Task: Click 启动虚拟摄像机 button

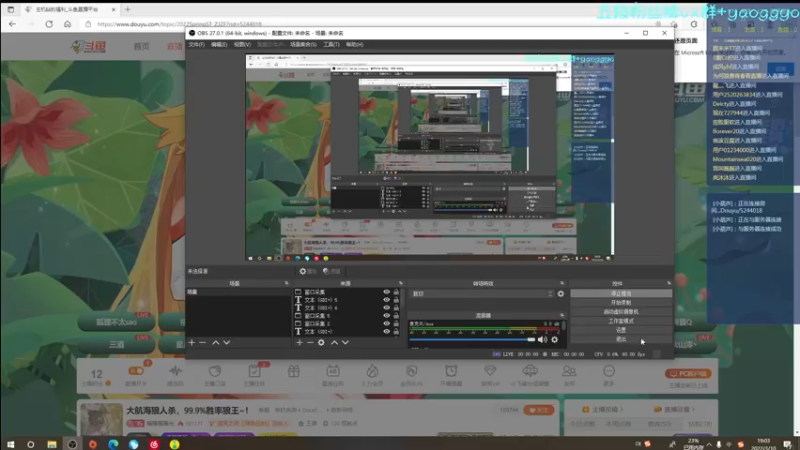Action: click(x=621, y=312)
